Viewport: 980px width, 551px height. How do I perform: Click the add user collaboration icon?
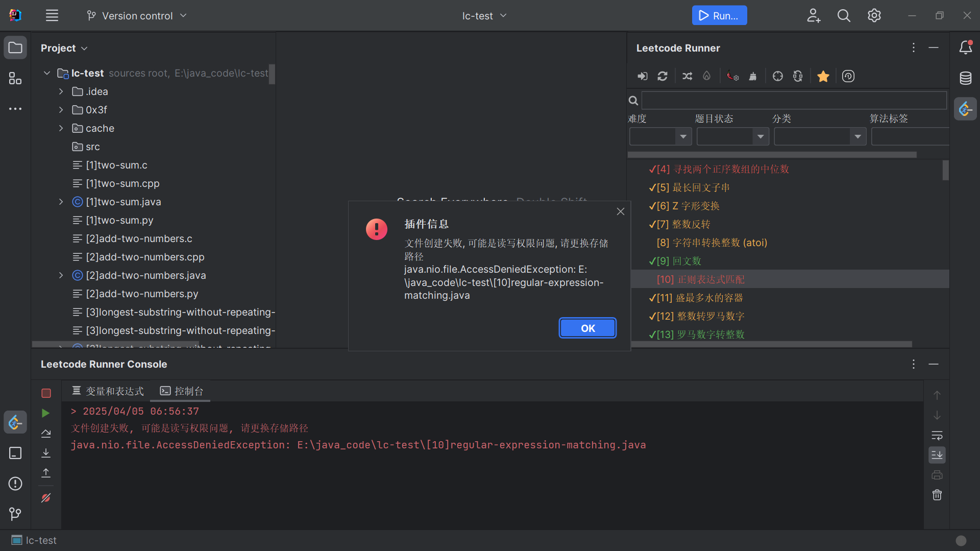[x=814, y=16]
